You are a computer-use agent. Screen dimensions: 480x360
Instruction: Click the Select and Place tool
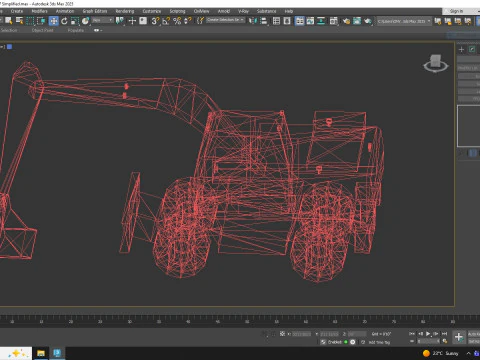(86, 21)
